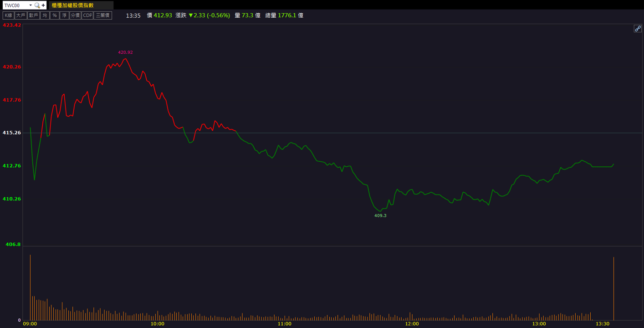Click the 櫃檯加權股價指數 title label
This screenshot has height=328, width=644.
pyautogui.click(x=72, y=5)
